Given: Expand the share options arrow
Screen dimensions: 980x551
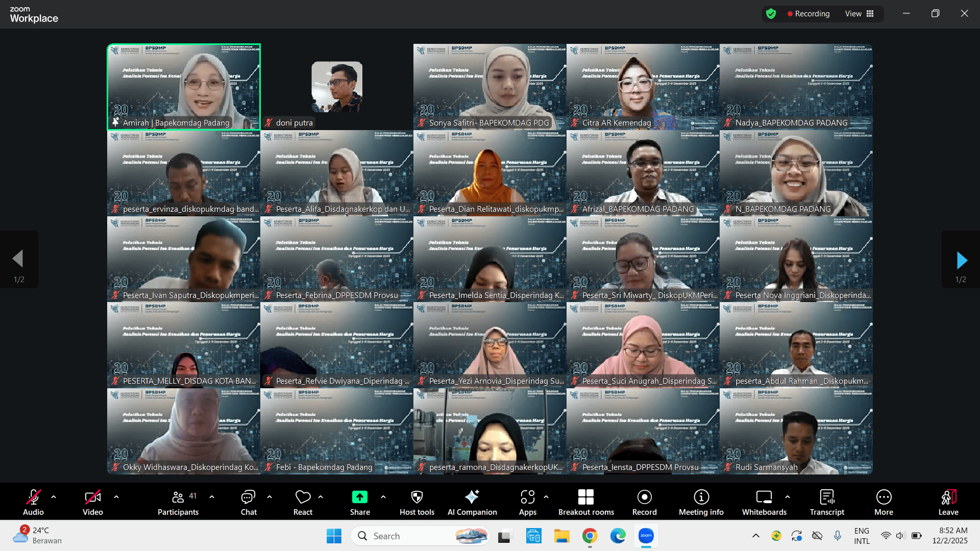Looking at the screenshot, I should (383, 496).
